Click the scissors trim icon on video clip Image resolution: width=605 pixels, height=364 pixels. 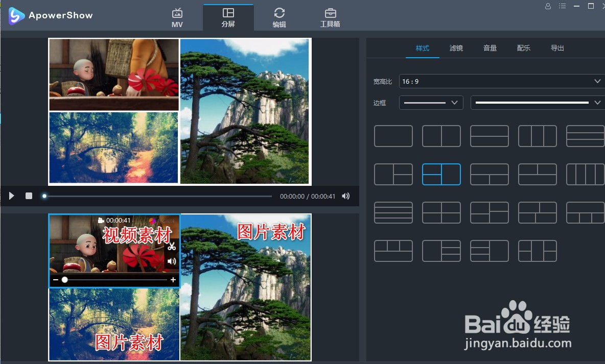click(x=172, y=246)
